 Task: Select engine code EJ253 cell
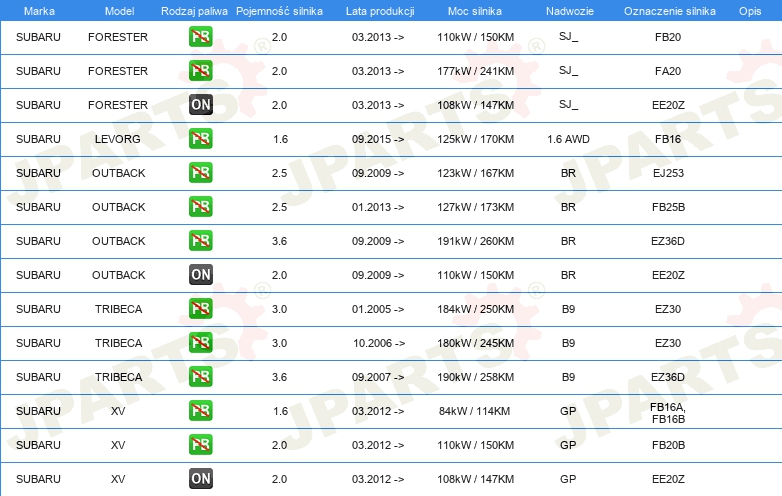point(668,173)
